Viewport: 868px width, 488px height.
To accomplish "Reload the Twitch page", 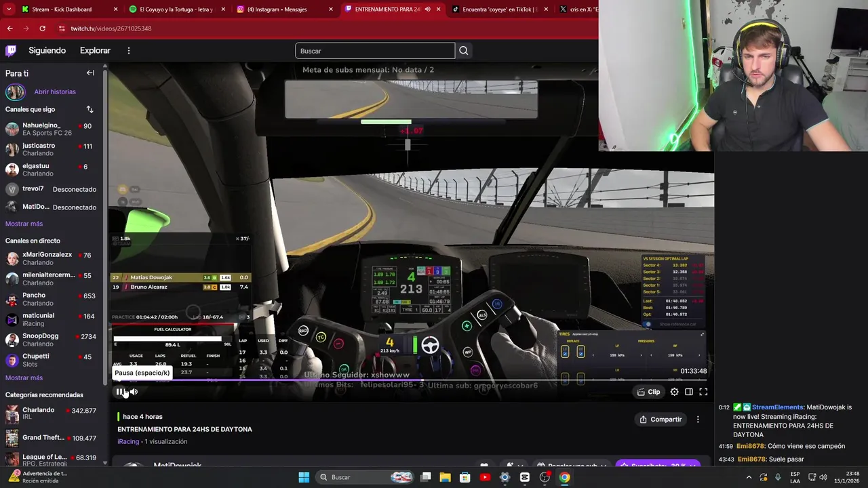I will pos(42,28).
